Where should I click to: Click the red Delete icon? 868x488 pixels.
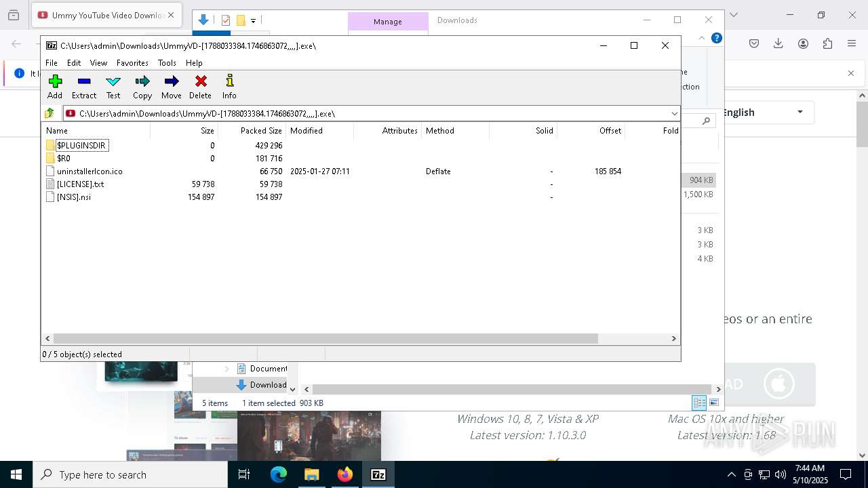click(x=201, y=87)
